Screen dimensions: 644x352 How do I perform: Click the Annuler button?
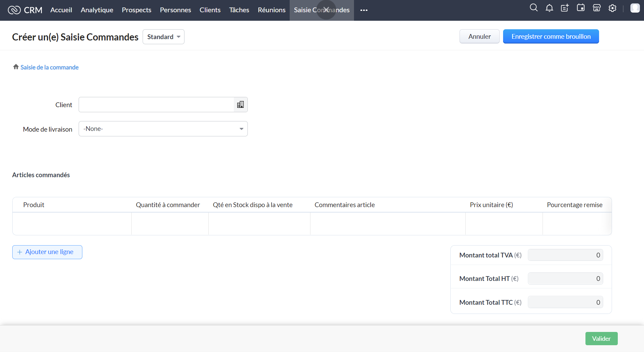tap(479, 36)
